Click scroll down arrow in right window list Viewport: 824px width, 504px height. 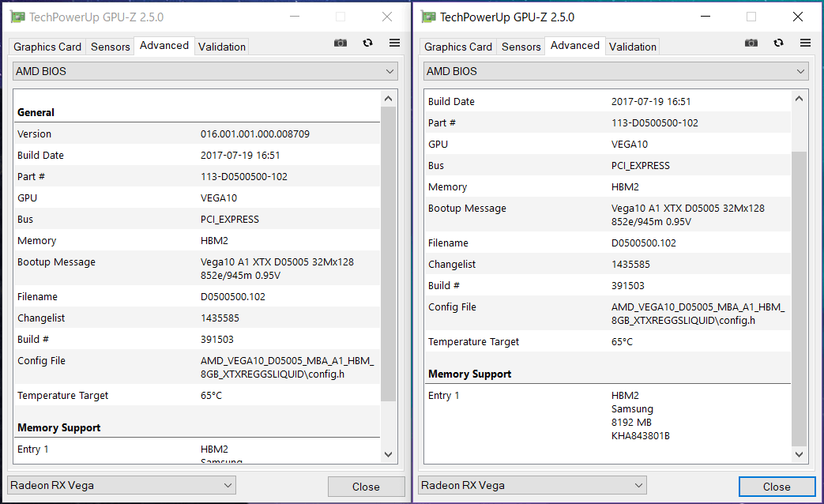800,454
